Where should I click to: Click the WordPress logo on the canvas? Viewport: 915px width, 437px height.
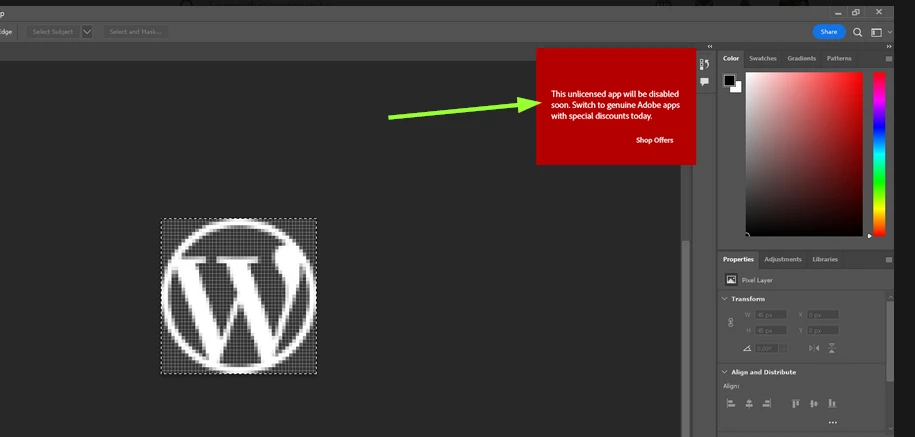pos(239,296)
